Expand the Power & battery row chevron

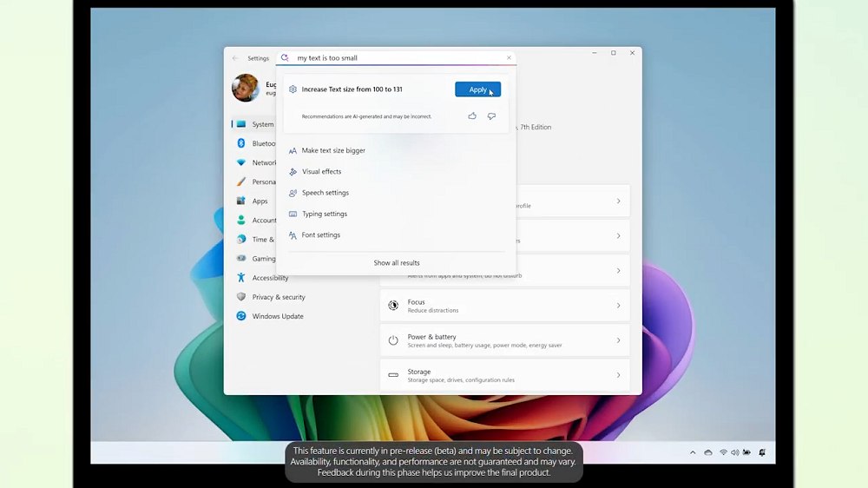618,340
